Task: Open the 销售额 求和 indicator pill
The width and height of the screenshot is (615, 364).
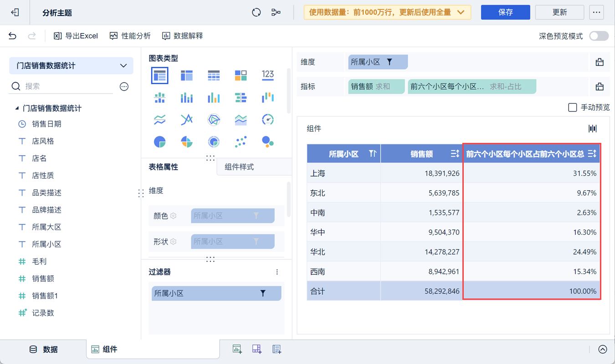Action: coord(376,86)
